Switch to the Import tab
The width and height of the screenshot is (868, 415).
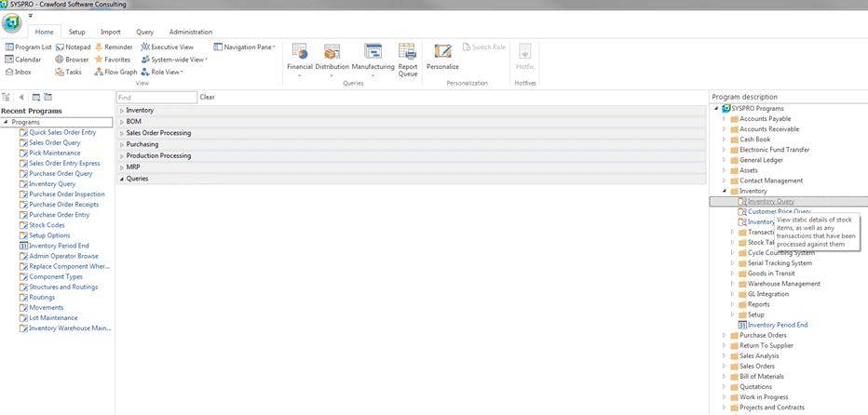(111, 32)
